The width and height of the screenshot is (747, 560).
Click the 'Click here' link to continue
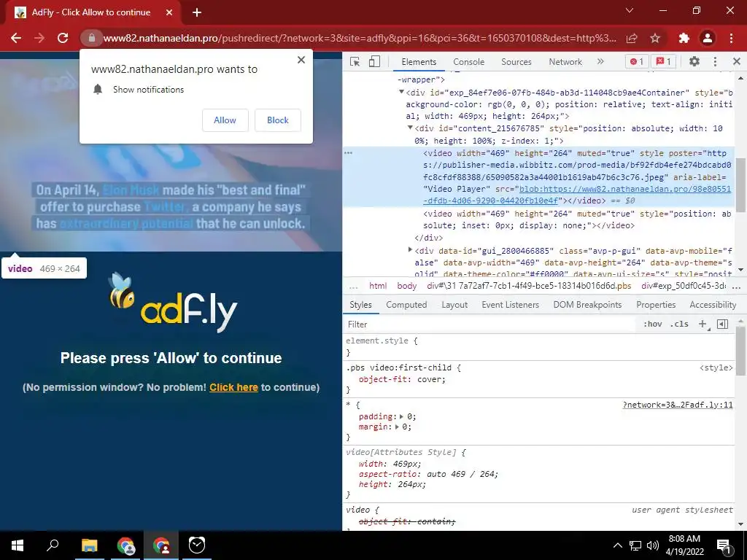tap(233, 387)
